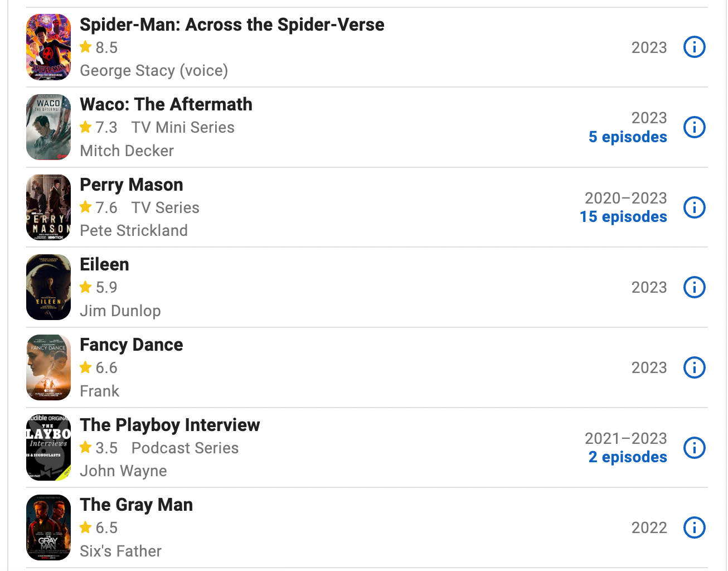Open the Perry Mason title link

click(x=132, y=185)
